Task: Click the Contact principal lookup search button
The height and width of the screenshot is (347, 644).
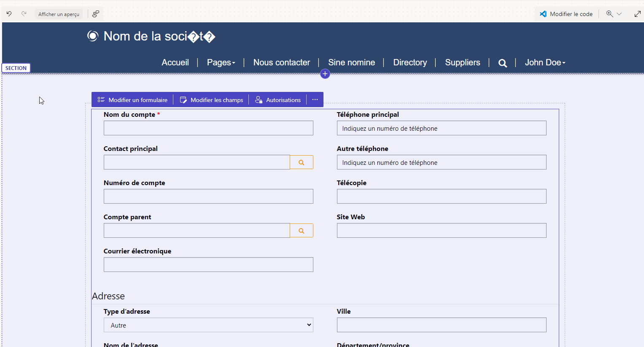Action: [302, 162]
